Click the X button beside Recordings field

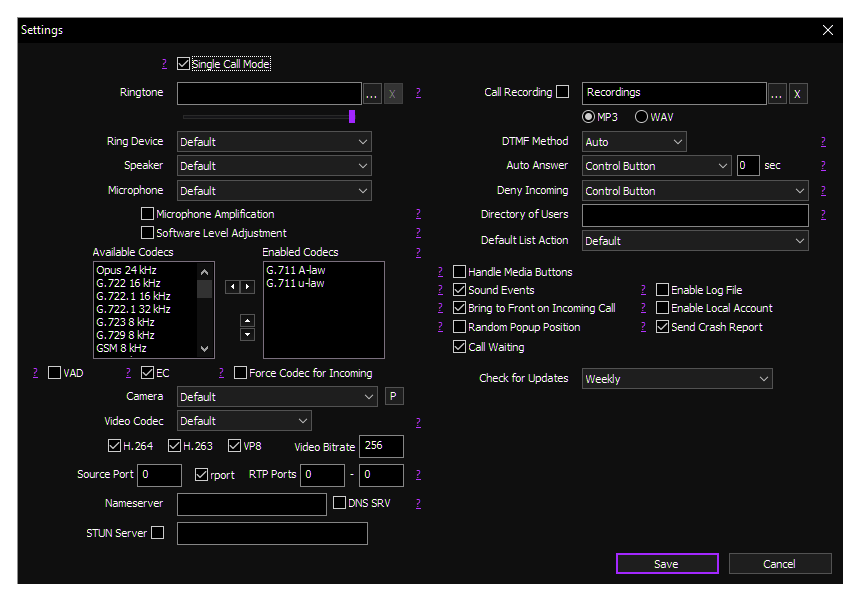pos(798,94)
